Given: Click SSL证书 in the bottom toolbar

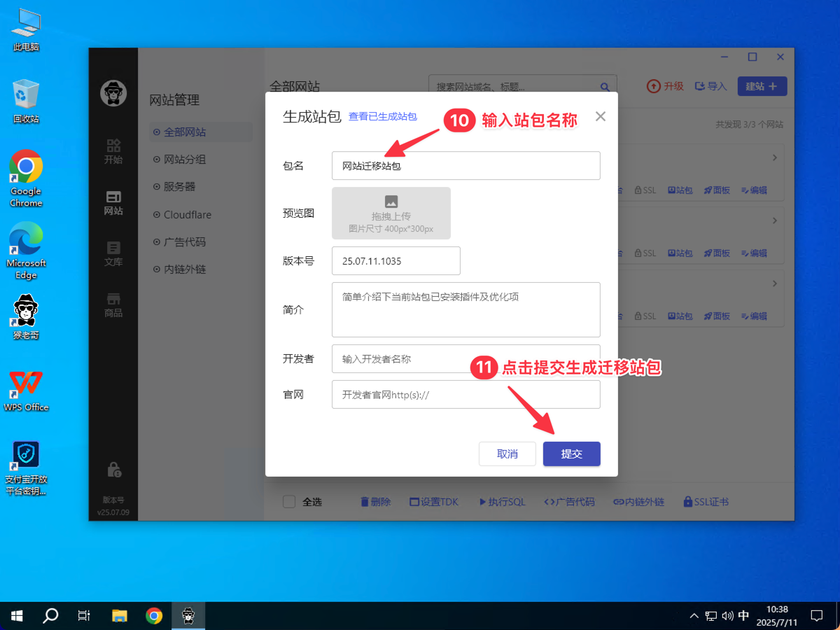Looking at the screenshot, I should click(706, 502).
